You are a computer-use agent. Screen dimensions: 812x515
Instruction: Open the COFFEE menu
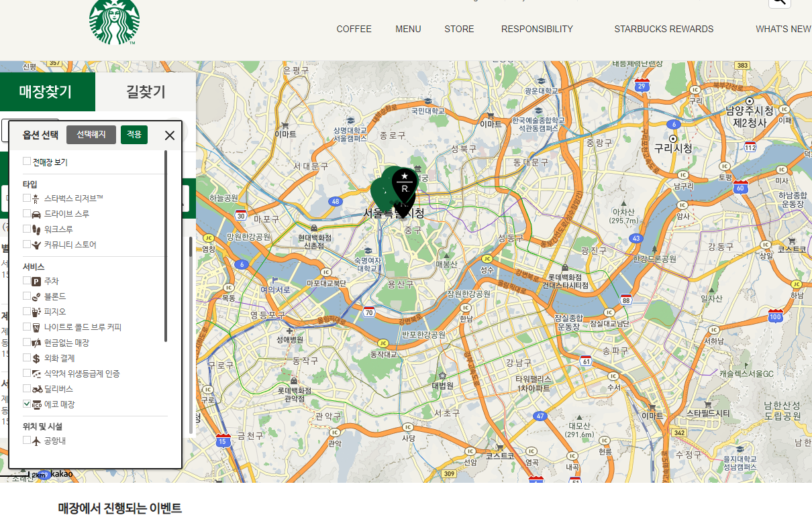pos(354,29)
